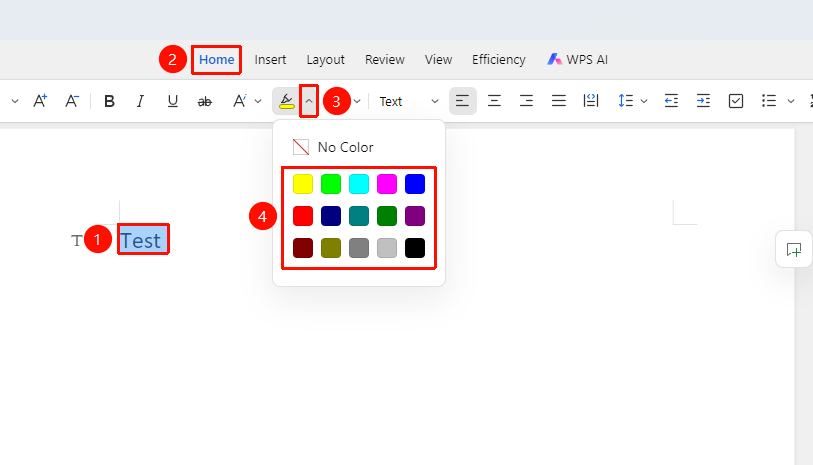Screen dimensions: 813x465
Task: Switch to the View tab
Action: 439,60
